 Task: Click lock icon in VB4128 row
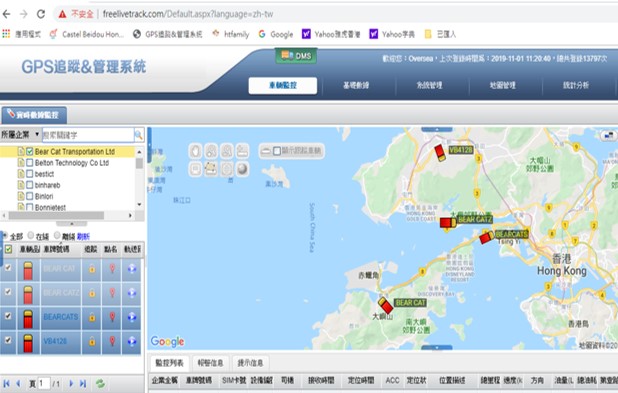point(92,341)
